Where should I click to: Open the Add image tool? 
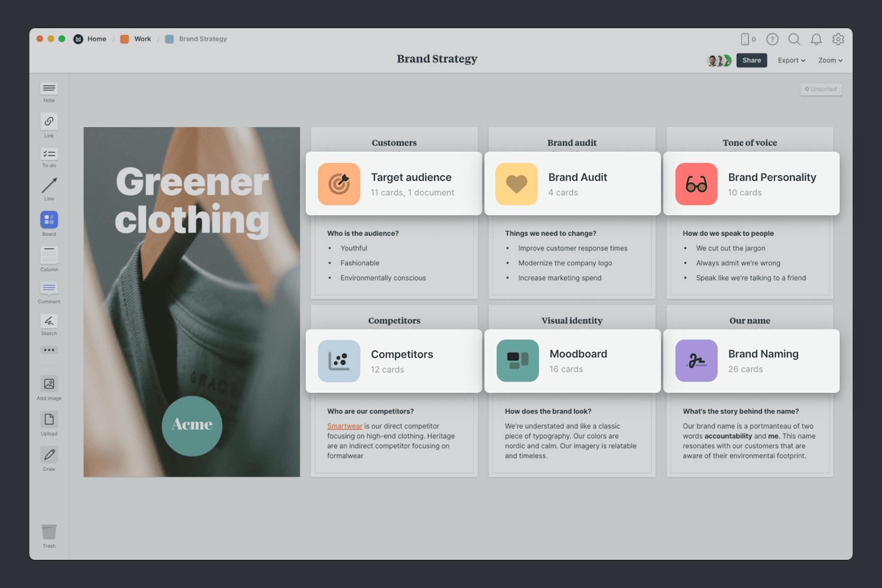pos(49,385)
